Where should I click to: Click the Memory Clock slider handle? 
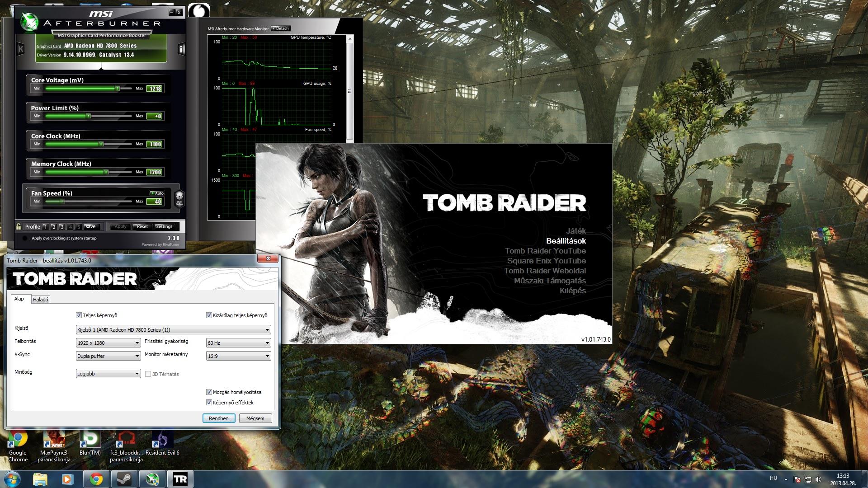click(x=106, y=172)
